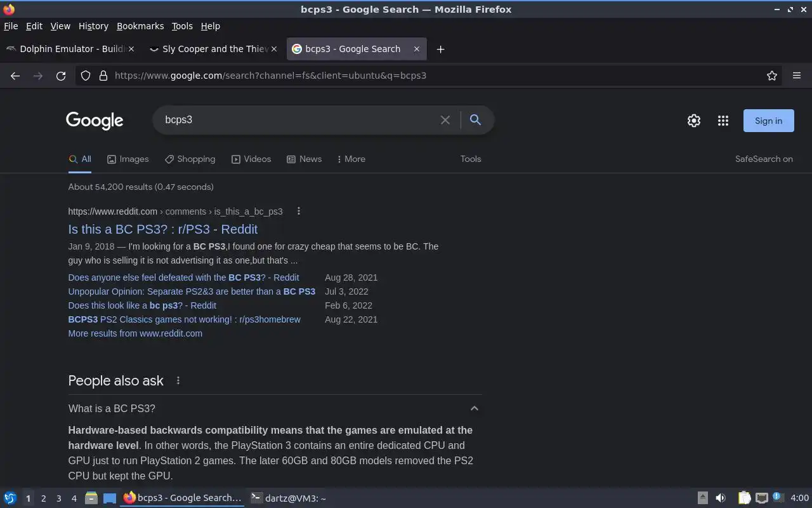This screenshot has width=812, height=508.
Task: Open Firefox hamburger application menu
Action: [x=797, y=76]
